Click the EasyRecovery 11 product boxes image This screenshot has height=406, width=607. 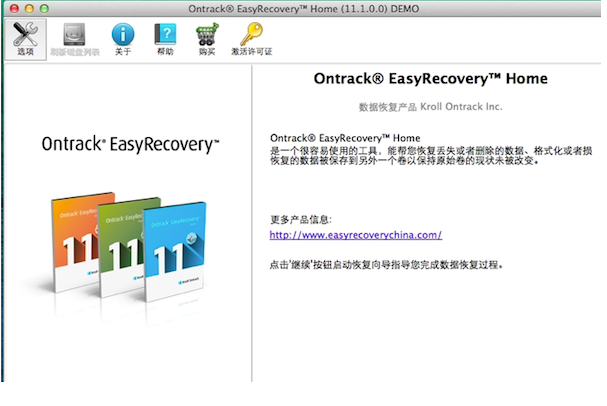(129, 248)
